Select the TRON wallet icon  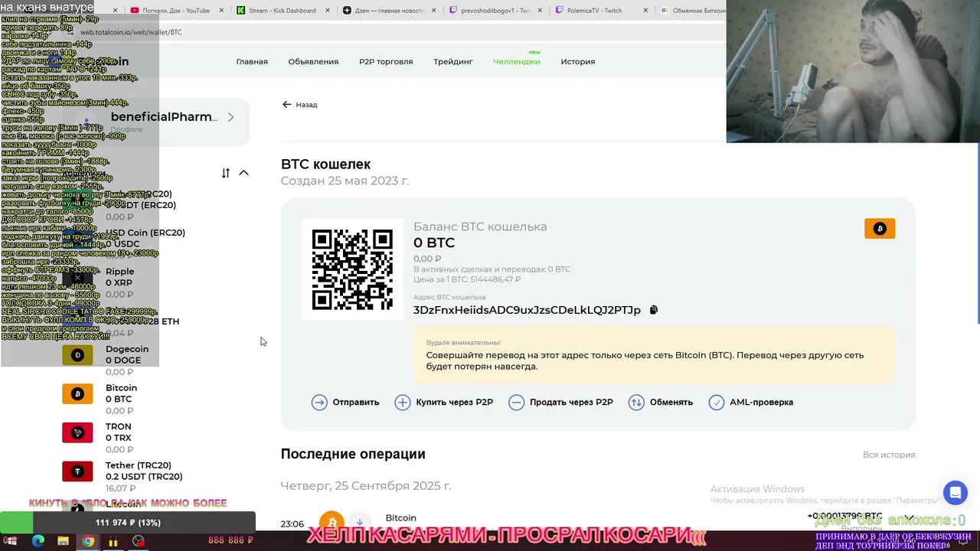(x=77, y=432)
